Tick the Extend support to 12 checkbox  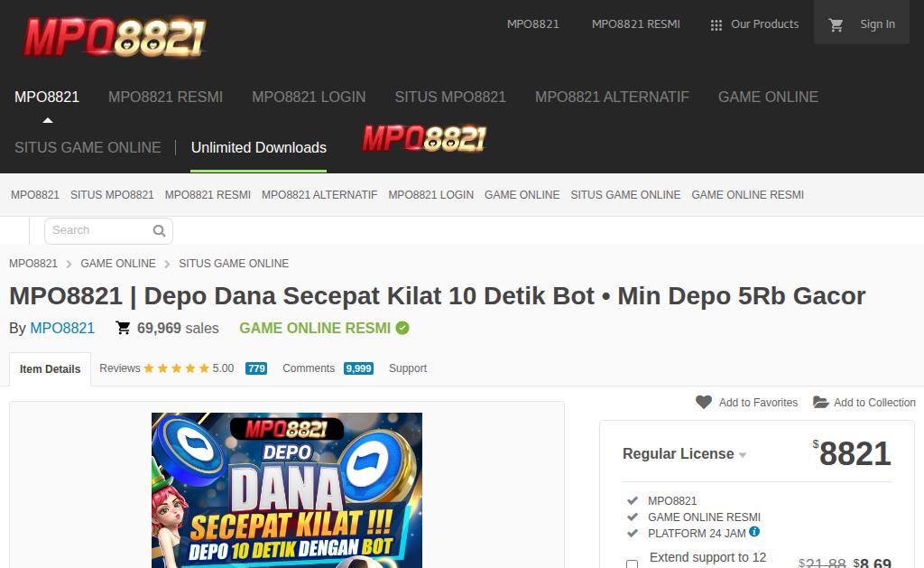tap(632, 563)
